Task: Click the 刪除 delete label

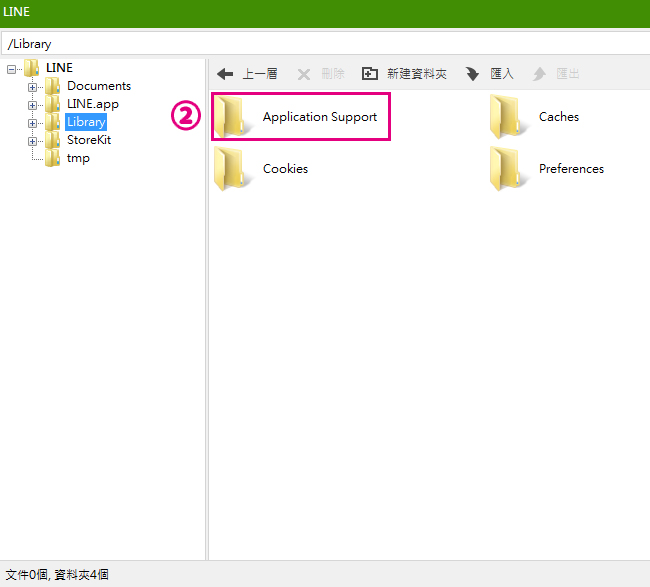Action: pos(333,74)
